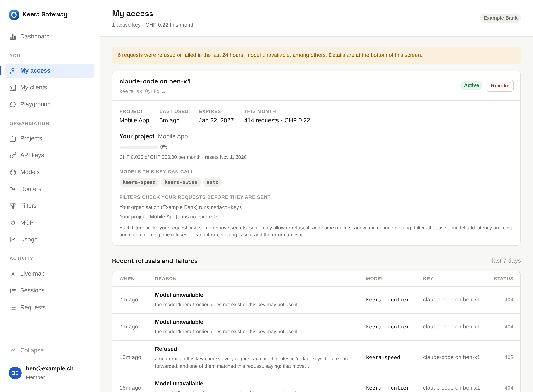Collapse the sidebar with the double-chevron icon
Image resolution: width=533 pixels, height=392 pixels.
point(13,351)
